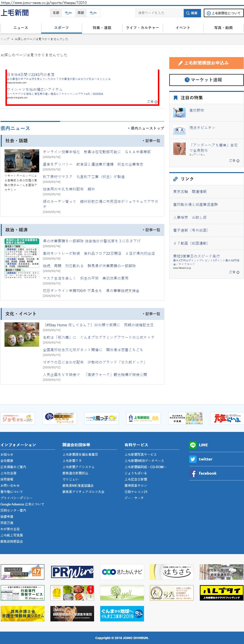The image size is (244, 644).
Task: Click the 検索ワードを入力 search field
Action: [x=159, y=13]
